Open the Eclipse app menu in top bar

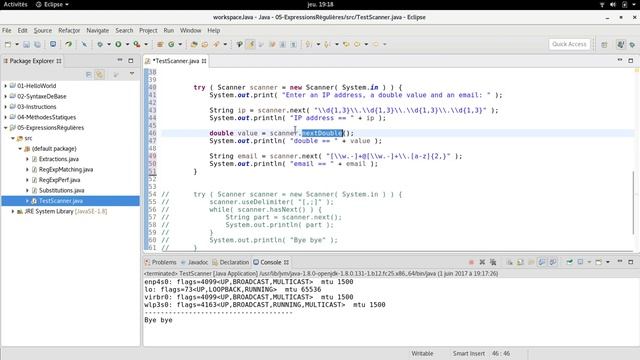click(52, 4)
